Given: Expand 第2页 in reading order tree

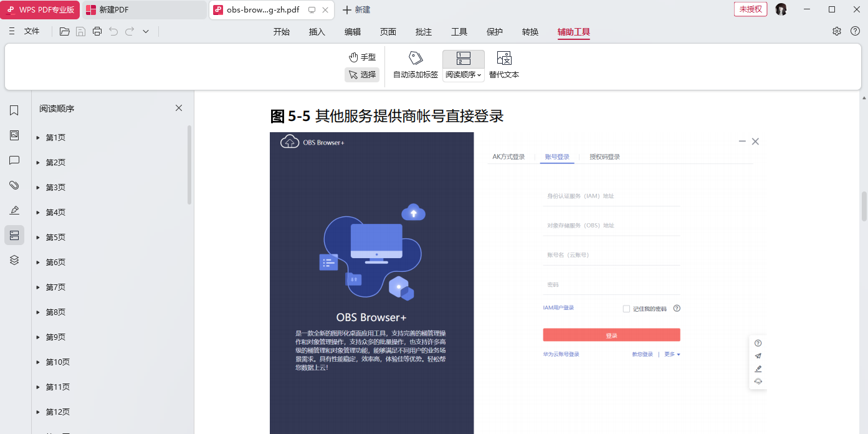Looking at the screenshot, I should (38, 163).
